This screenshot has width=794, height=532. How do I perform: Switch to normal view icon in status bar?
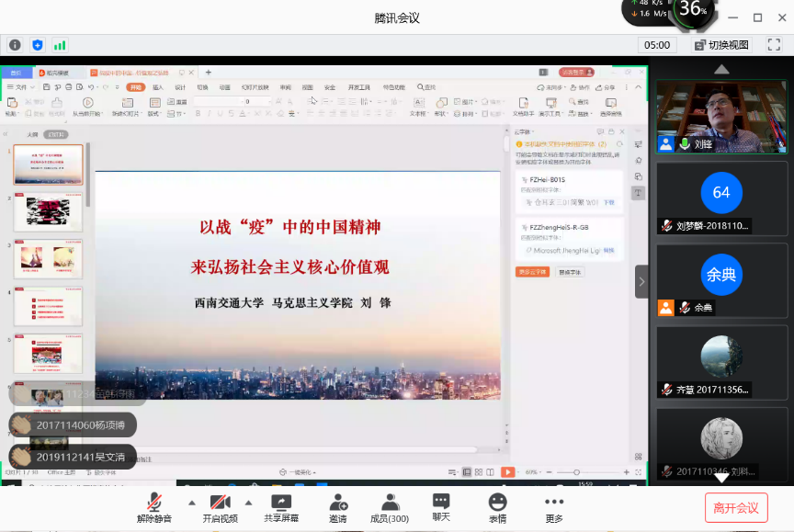coord(466,471)
